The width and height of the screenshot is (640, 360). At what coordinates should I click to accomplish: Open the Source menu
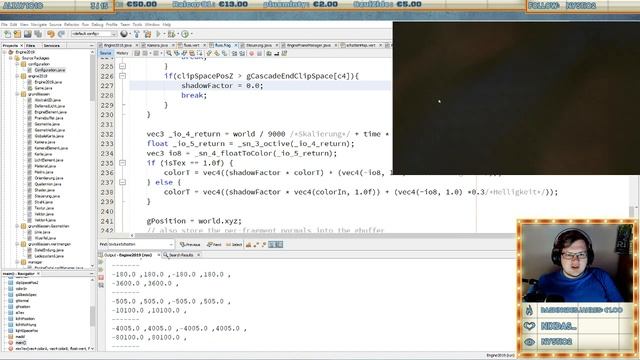(x=55, y=25)
